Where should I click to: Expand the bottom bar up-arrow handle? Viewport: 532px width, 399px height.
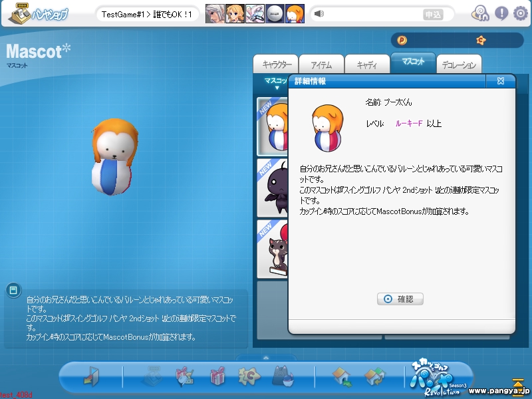click(x=266, y=358)
